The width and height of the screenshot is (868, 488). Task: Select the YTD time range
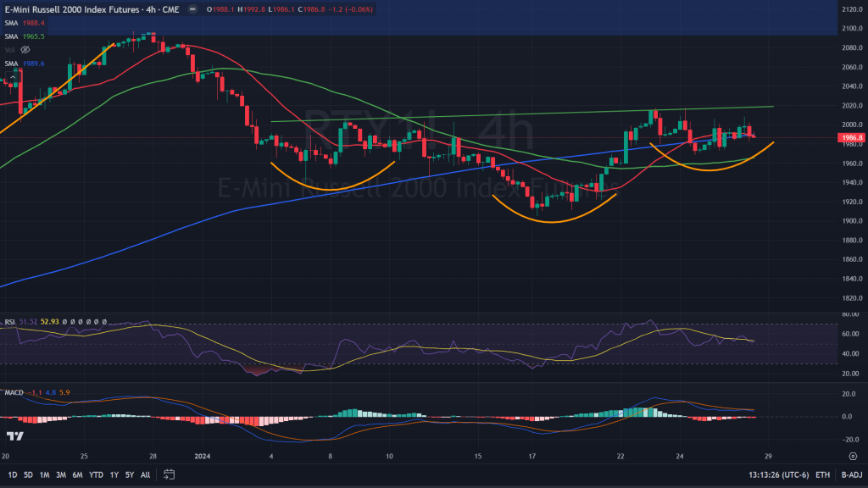96,474
